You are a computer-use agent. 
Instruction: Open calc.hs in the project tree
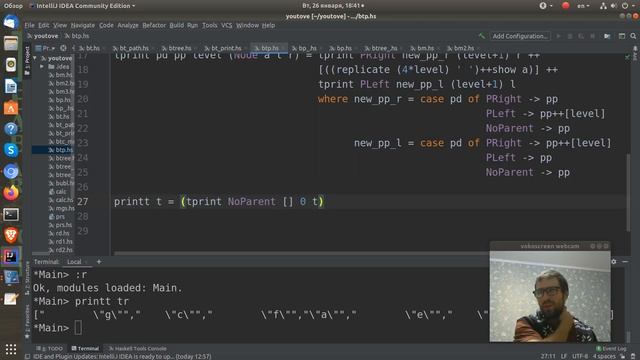[61, 200]
